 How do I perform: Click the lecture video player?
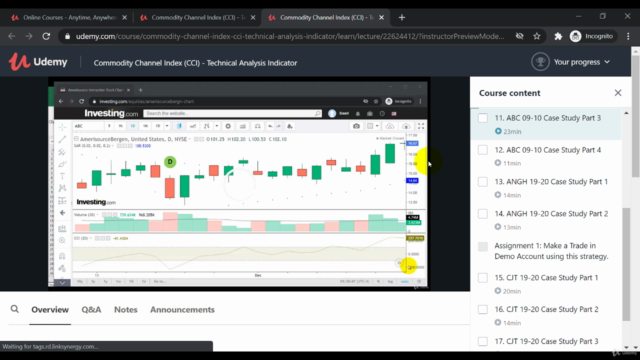pyautogui.click(x=239, y=184)
